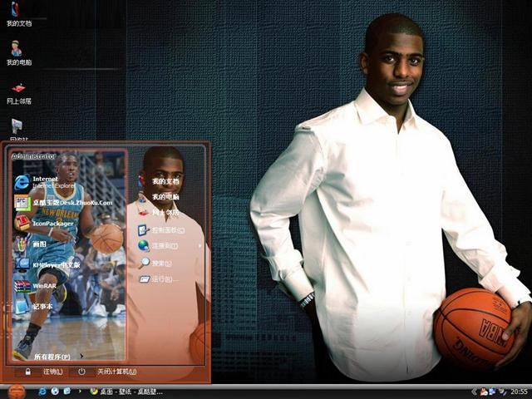Click the 关闭计算机(U) shutdown button

107,372
